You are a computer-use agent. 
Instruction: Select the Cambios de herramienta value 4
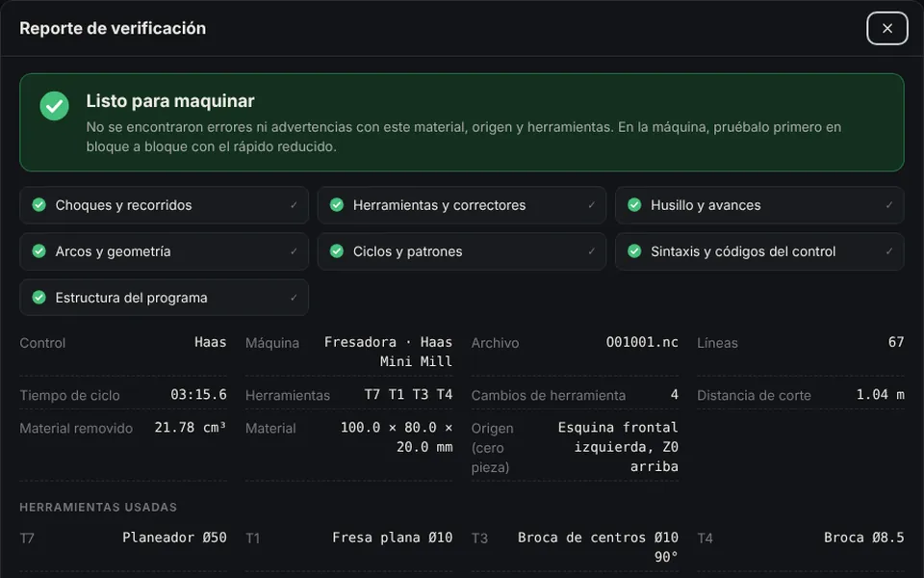tap(674, 395)
